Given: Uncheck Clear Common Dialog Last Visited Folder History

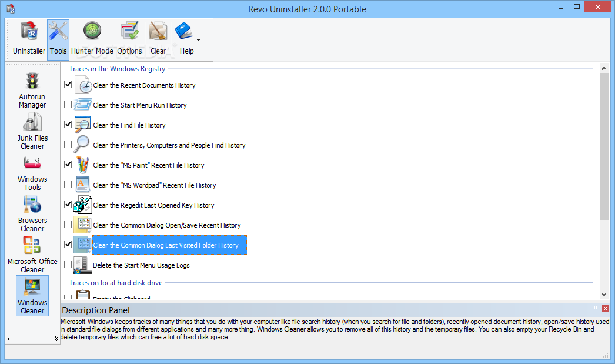Looking at the screenshot, I should click(x=68, y=245).
